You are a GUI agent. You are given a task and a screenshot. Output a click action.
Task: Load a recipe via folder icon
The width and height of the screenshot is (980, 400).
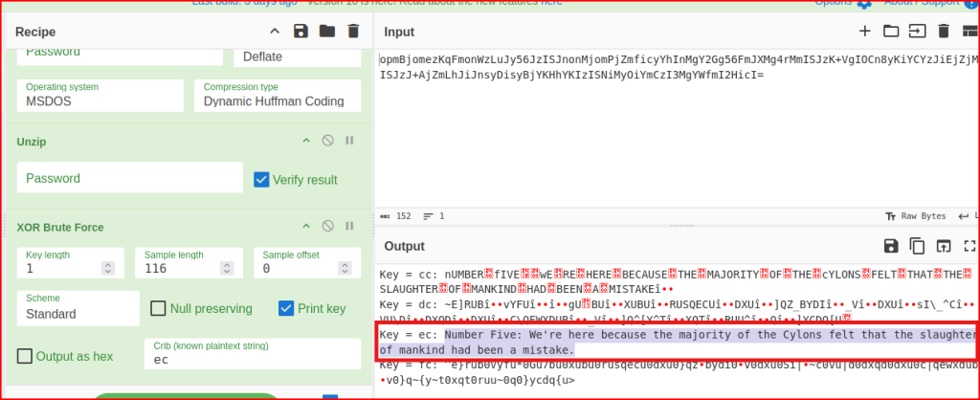click(x=327, y=32)
